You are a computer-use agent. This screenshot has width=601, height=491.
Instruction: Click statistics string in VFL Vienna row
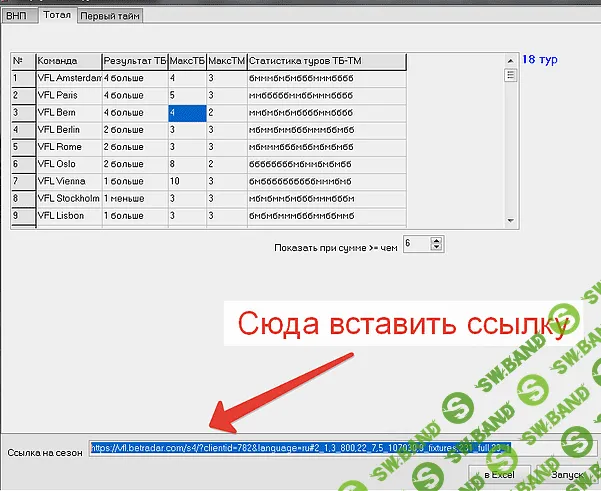click(327, 182)
